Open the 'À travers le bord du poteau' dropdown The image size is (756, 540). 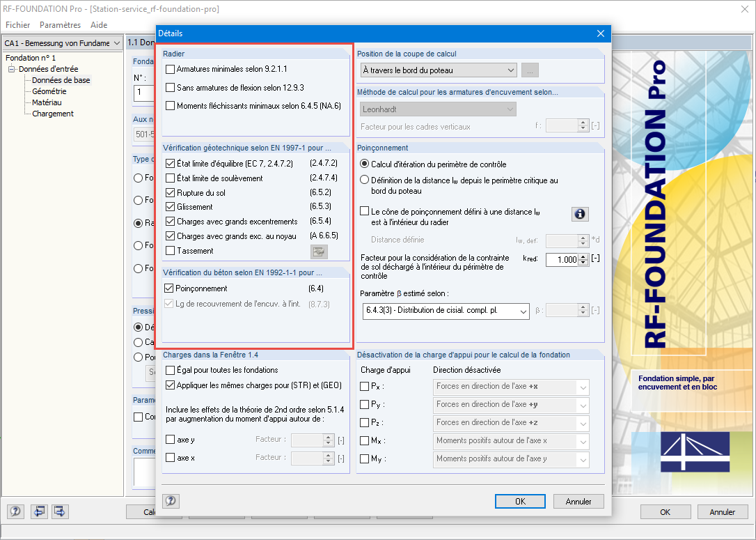(437, 70)
